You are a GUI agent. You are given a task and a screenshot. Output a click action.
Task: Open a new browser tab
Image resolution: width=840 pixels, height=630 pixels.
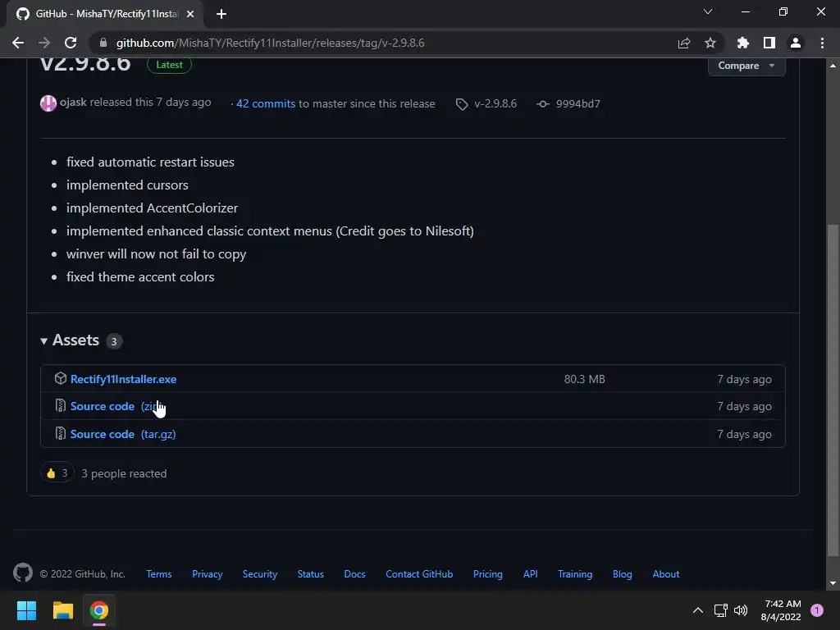[x=221, y=14]
